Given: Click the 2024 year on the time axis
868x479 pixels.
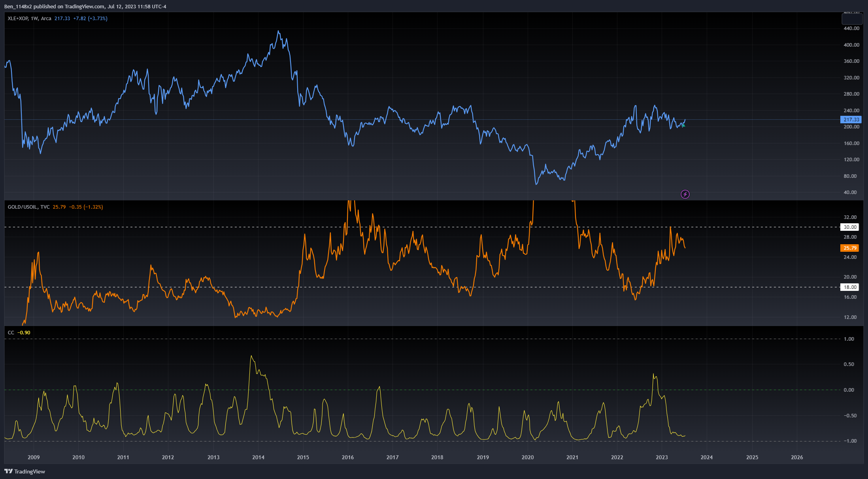Looking at the screenshot, I should pos(707,458).
